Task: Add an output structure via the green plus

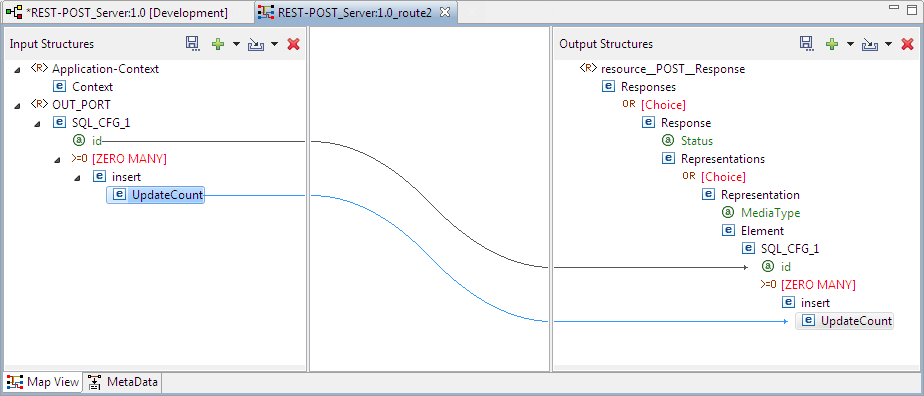Action: [833, 44]
